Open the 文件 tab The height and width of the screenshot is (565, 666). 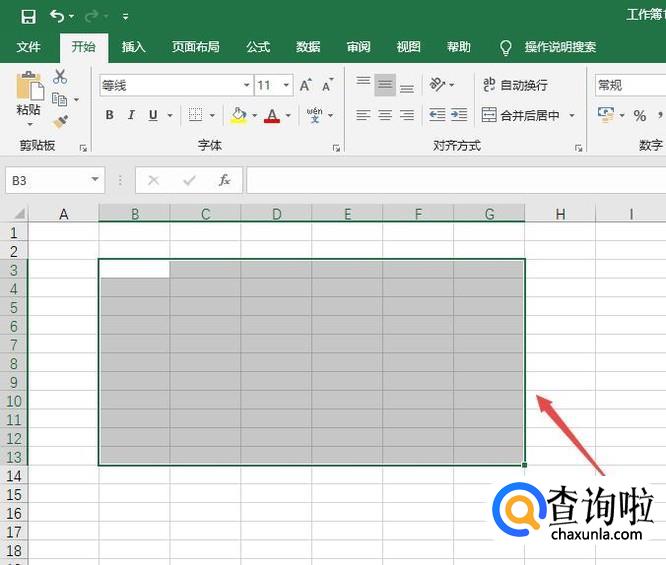28,47
